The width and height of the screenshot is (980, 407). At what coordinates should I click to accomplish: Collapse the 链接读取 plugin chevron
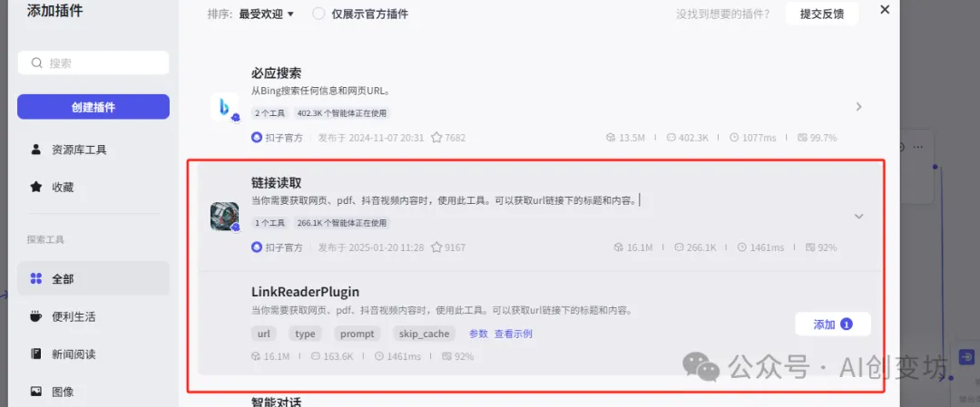tap(858, 216)
